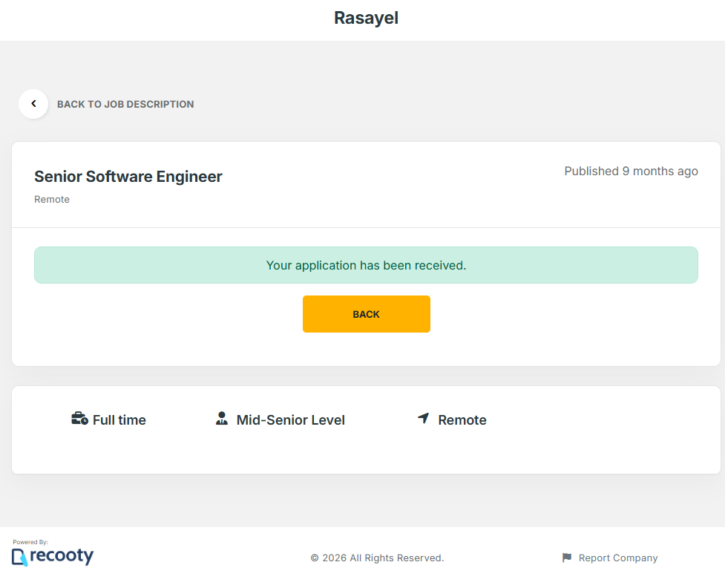Open the Back to Job Description link
The height and width of the screenshot is (588, 725).
125,105
